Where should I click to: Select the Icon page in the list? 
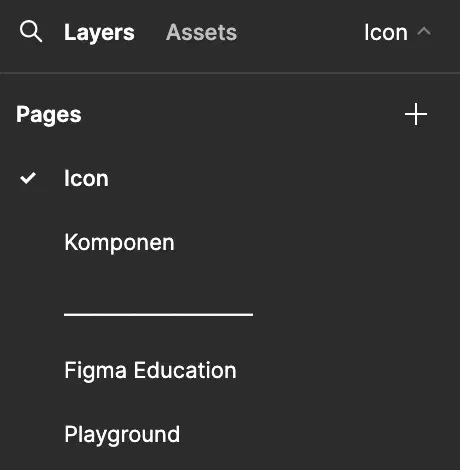coord(86,178)
